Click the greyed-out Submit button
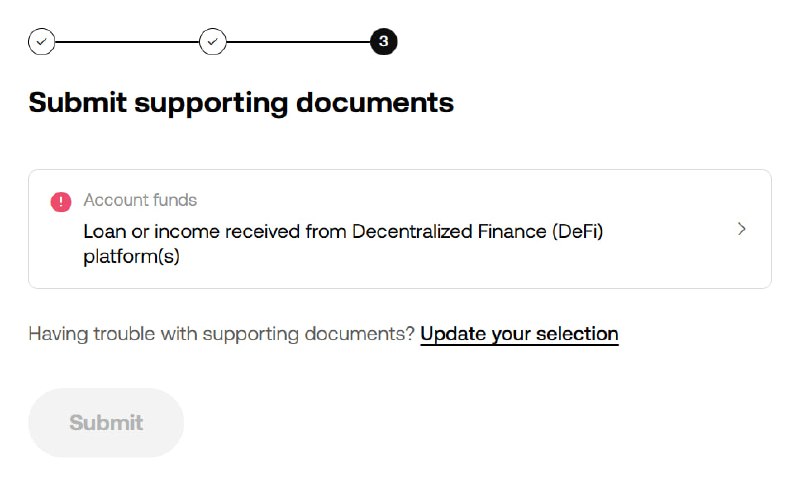Viewport: 800px width, 479px height. click(x=106, y=422)
